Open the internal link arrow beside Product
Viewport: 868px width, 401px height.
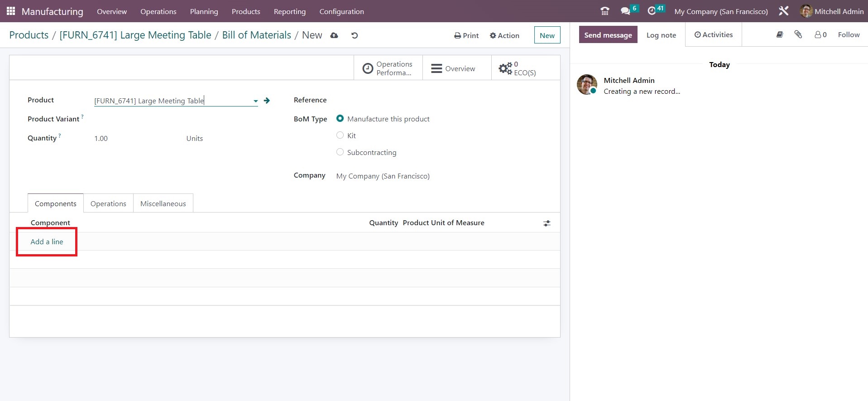pos(267,101)
